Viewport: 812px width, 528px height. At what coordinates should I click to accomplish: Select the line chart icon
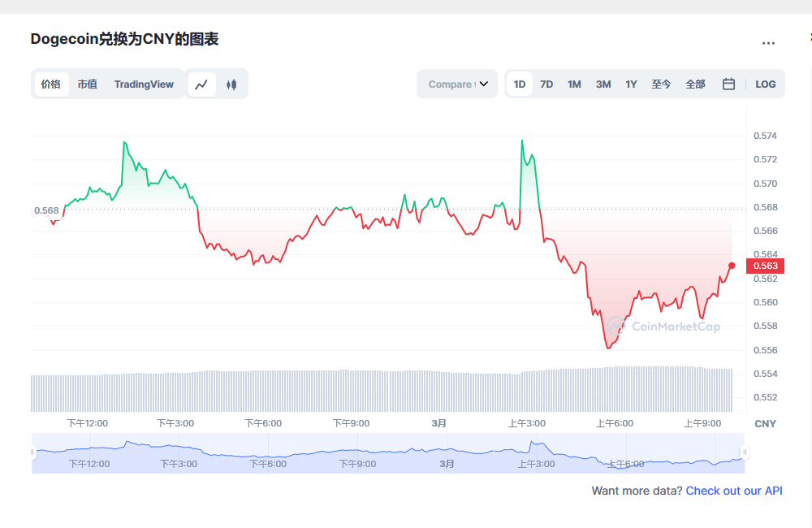click(201, 84)
